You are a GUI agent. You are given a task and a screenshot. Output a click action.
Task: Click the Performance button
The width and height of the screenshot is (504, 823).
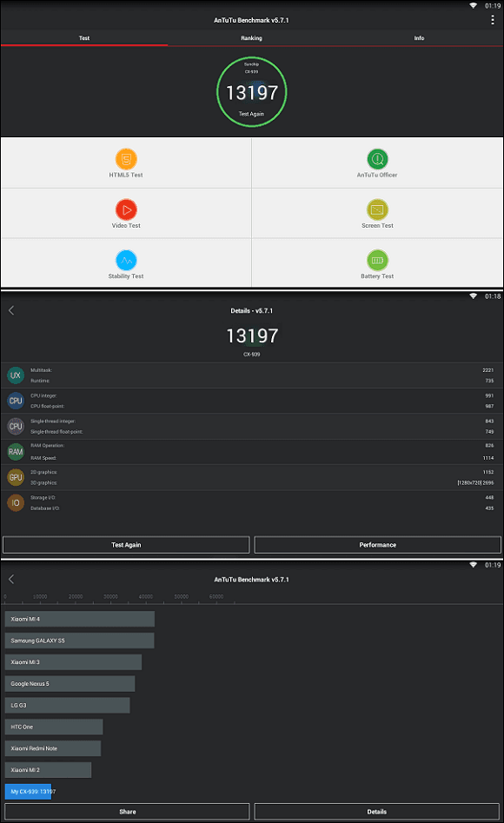pyautogui.click(x=377, y=545)
